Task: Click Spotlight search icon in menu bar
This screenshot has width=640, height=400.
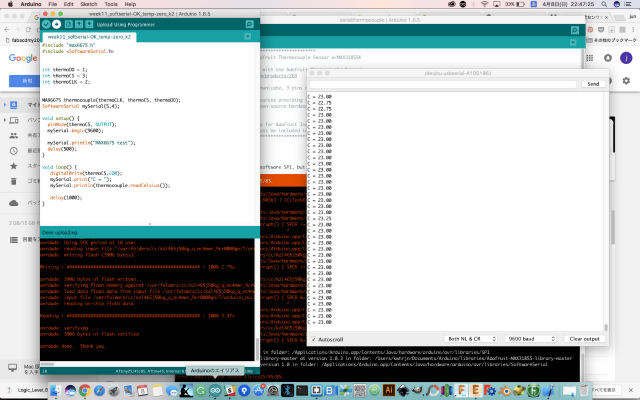Action: [x=604, y=4]
